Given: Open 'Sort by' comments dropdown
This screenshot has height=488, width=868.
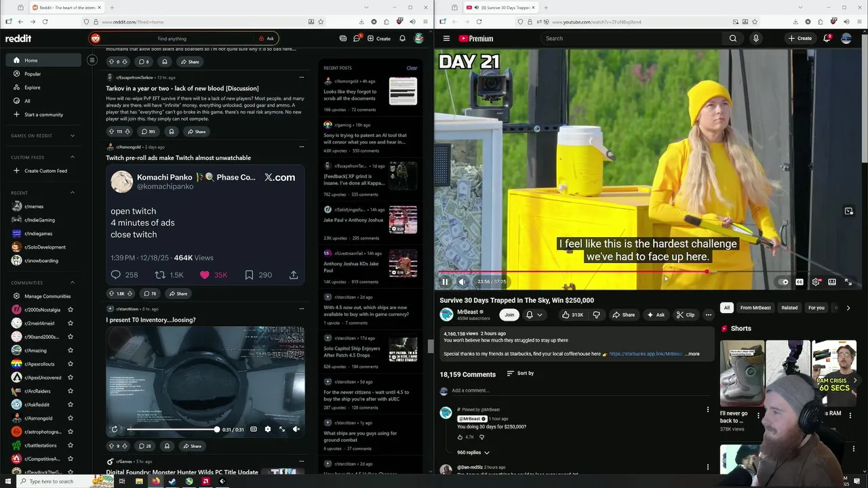Looking at the screenshot, I should coord(520,373).
